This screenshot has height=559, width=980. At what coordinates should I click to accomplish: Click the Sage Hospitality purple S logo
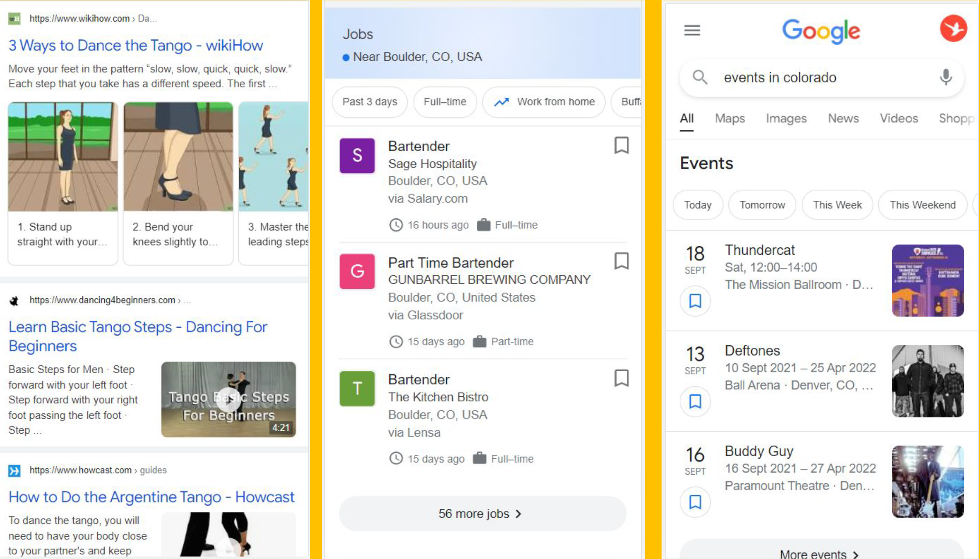[x=357, y=156]
